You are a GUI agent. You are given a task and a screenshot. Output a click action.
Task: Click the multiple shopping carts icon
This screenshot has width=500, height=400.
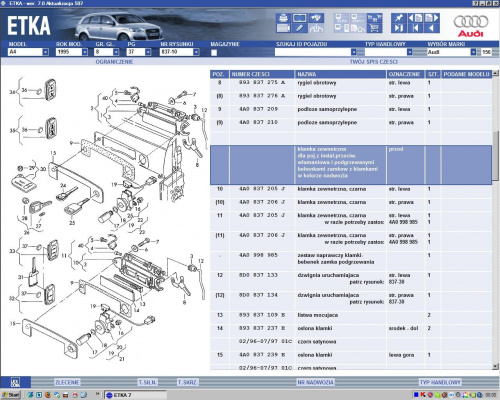pyautogui.click(x=374, y=18)
